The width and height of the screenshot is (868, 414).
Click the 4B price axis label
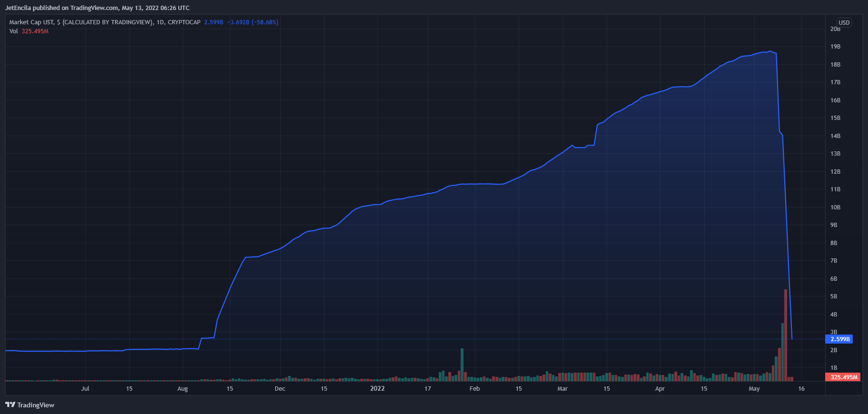834,314
